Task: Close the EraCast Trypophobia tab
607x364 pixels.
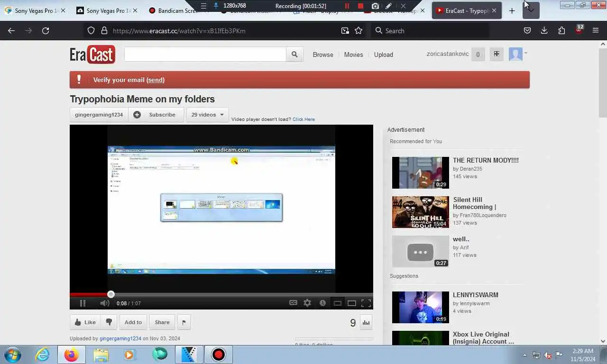Action: (494, 10)
